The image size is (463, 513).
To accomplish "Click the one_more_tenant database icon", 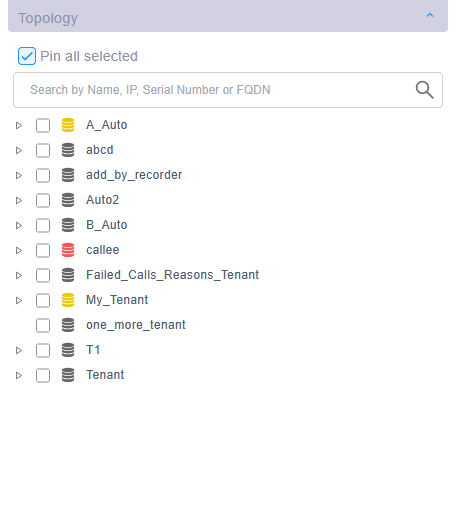I will (68, 325).
